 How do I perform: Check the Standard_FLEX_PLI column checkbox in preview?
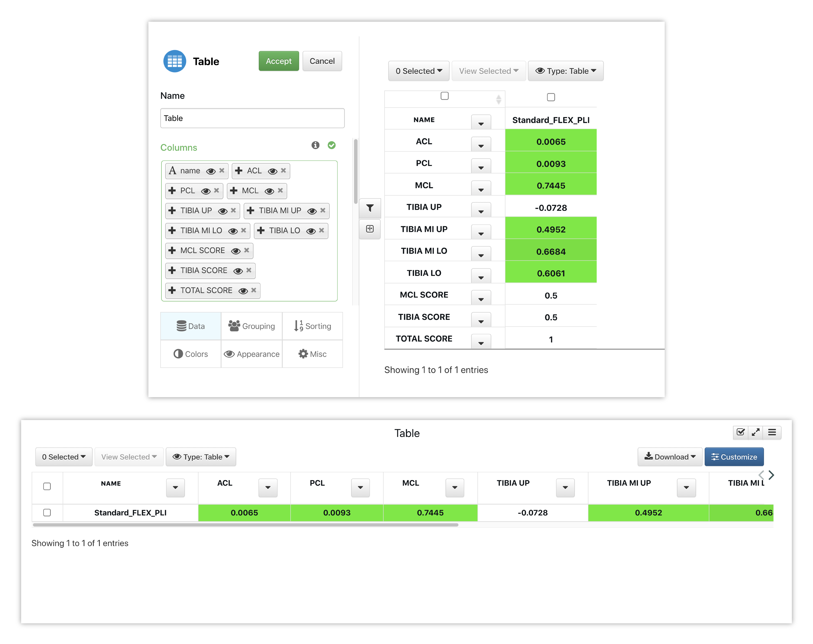pyautogui.click(x=551, y=97)
